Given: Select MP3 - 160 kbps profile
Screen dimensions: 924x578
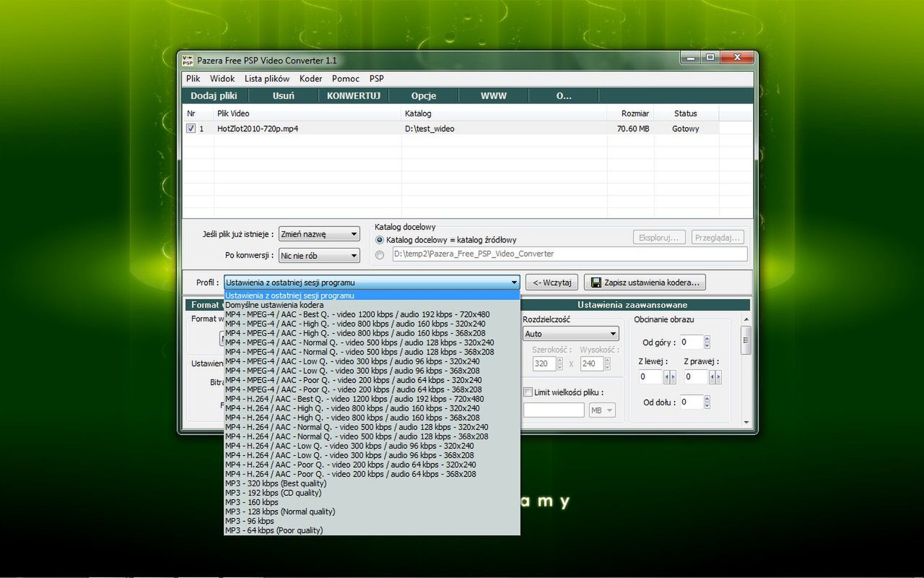Looking at the screenshot, I should point(372,502).
